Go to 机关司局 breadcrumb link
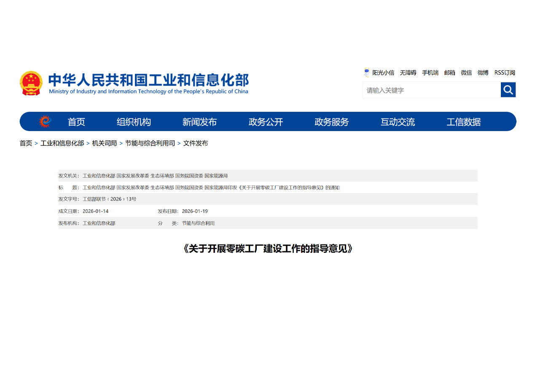538x392 pixels. pos(104,143)
